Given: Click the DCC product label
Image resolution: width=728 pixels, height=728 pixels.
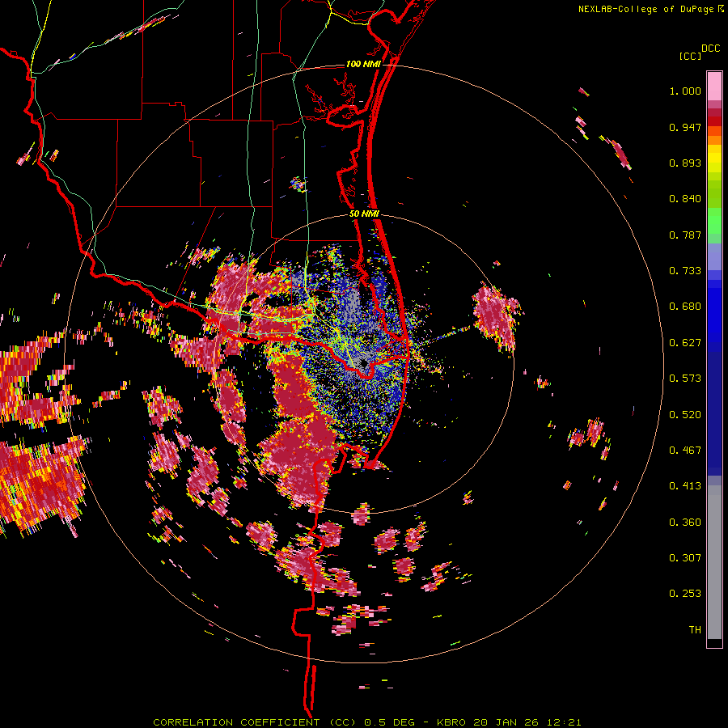Looking at the screenshot, I should point(710,49).
